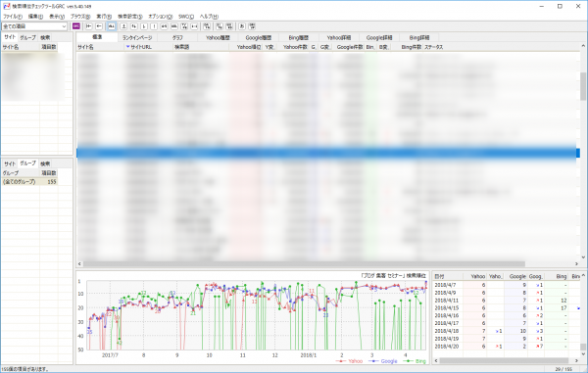588x373 pixels.
Task: Click the Yahoo legend entry below the graph
Action: click(x=350, y=361)
